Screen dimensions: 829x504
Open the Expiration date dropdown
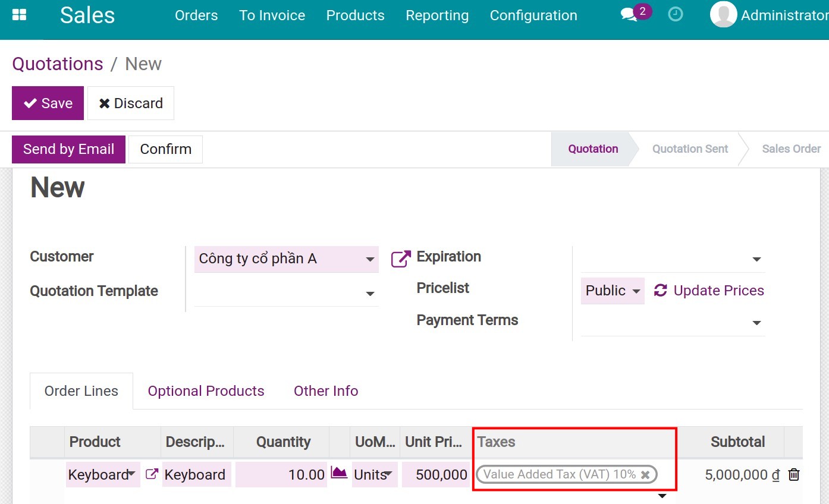coord(756,259)
